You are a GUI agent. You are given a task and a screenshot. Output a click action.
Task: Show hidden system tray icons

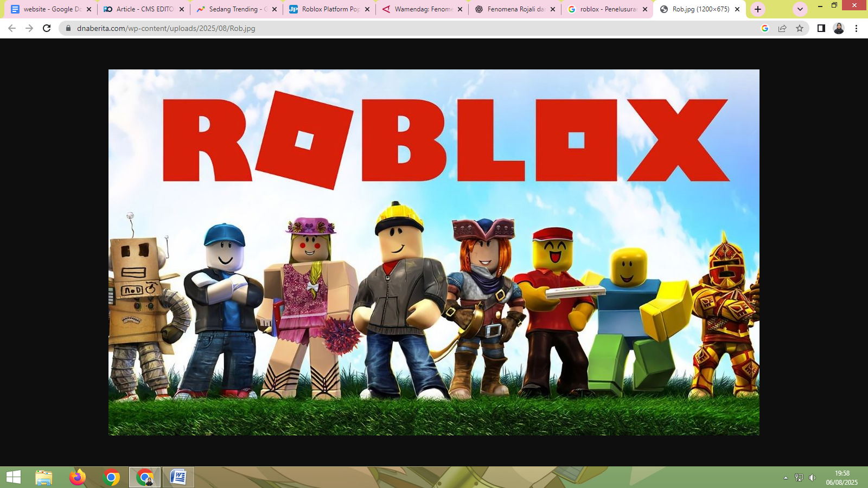786,478
